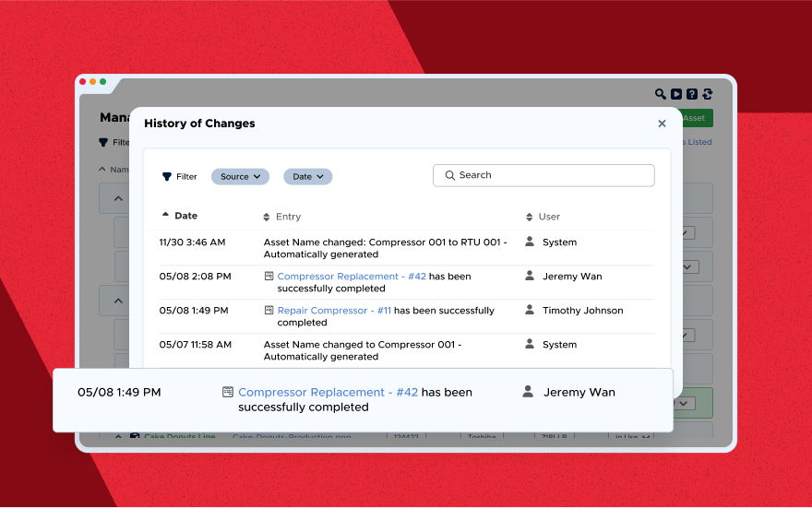Viewport: 812px width, 508px height.
Task: Open the Source filter dropdown
Action: (239, 176)
